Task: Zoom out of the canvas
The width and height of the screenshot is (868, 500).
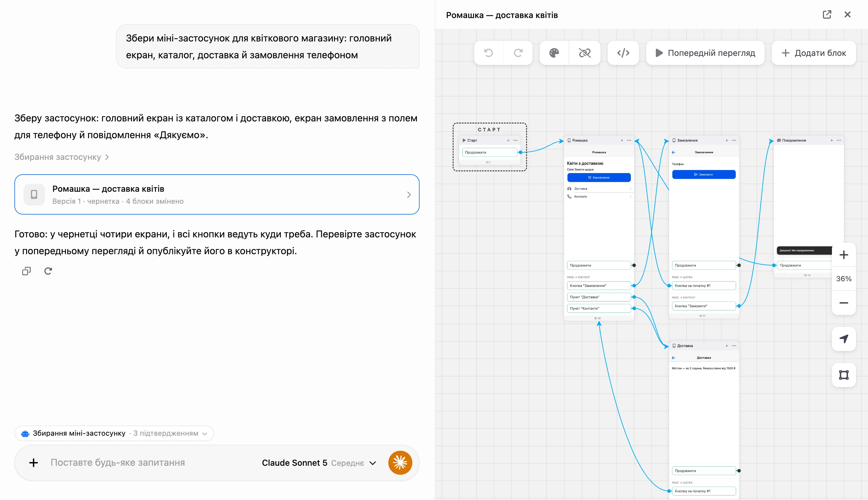Action: click(844, 303)
